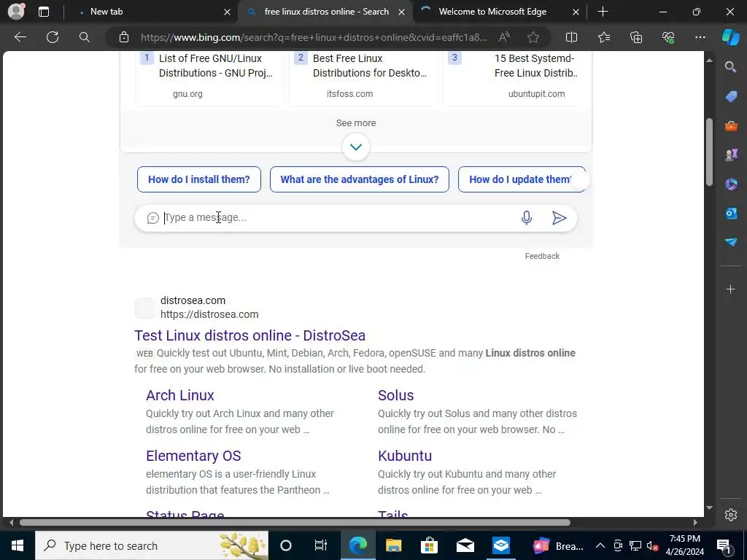
Task: Open the Elementary OS sublink
Action: click(193, 456)
